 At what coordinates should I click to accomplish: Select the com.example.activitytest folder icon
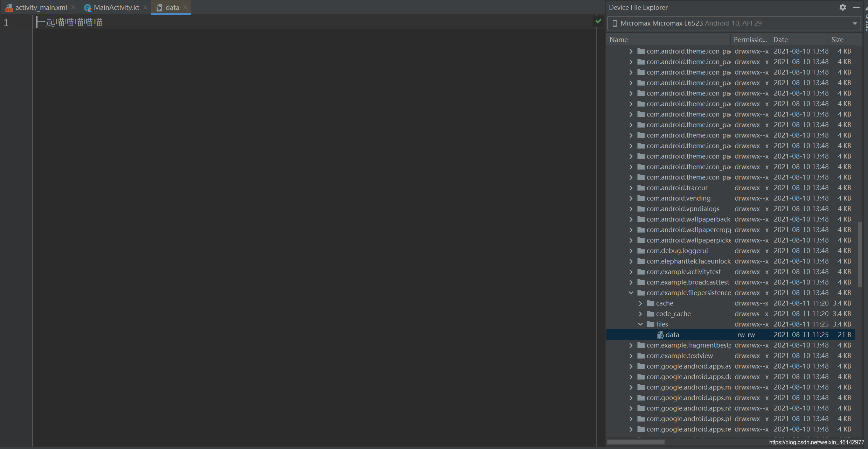point(641,272)
